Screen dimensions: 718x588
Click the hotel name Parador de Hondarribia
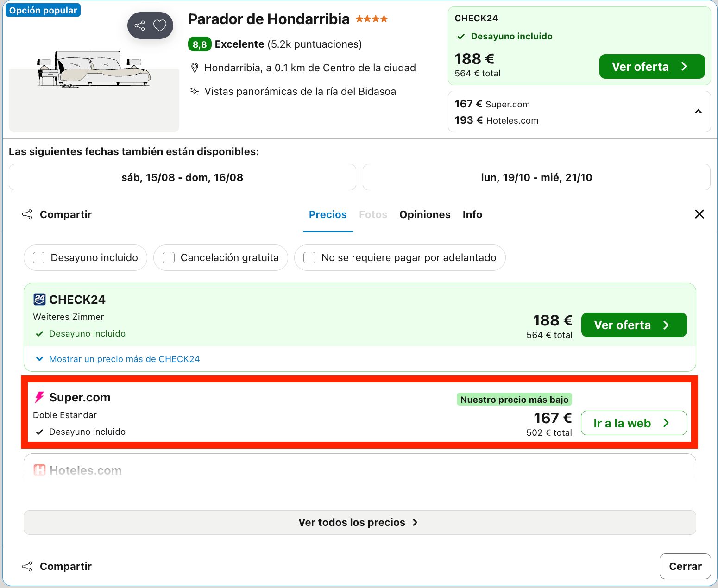[269, 19]
